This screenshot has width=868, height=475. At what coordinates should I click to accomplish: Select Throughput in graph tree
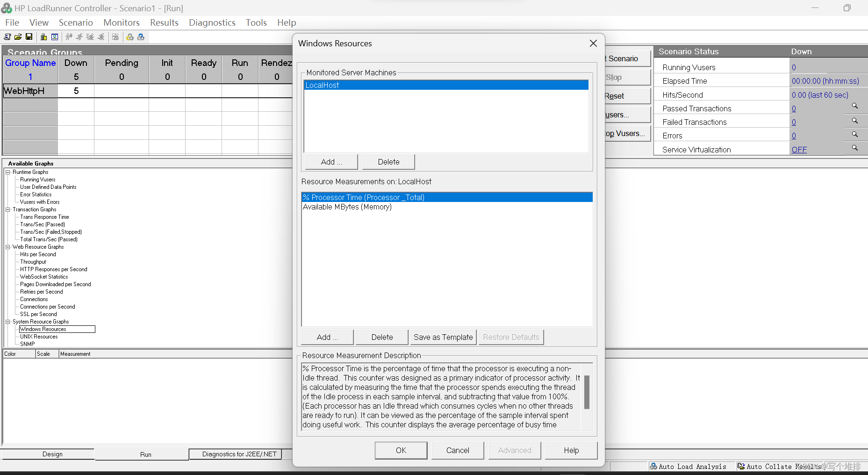click(x=33, y=262)
